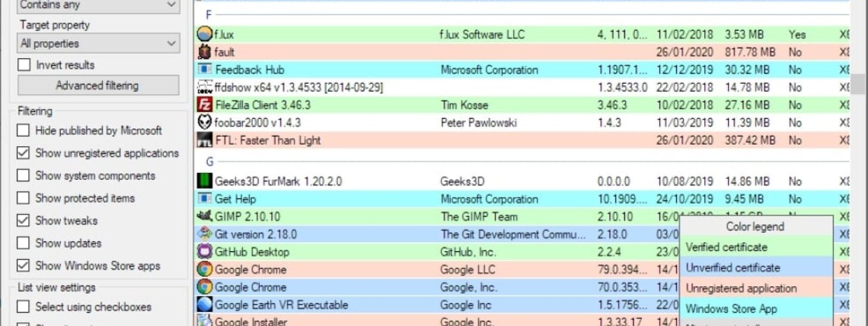Click the 387.42 MB size value
Viewport: 868px width, 326px height.
click(x=750, y=140)
